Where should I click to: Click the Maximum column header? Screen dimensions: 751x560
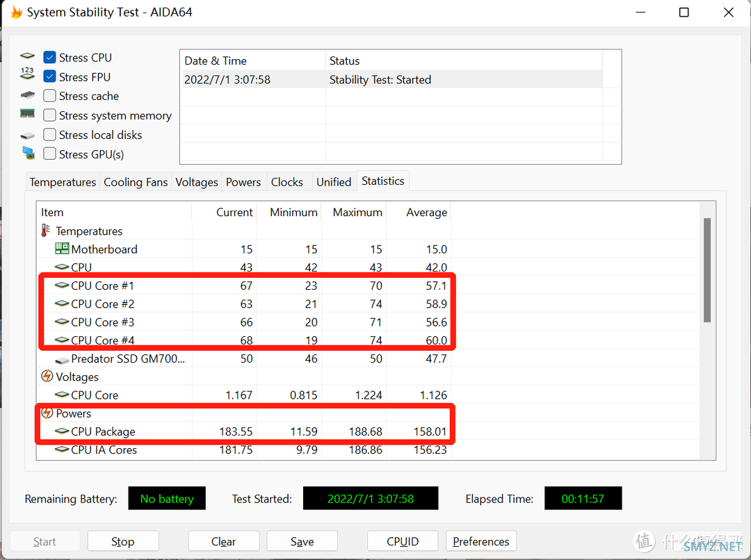(x=354, y=212)
